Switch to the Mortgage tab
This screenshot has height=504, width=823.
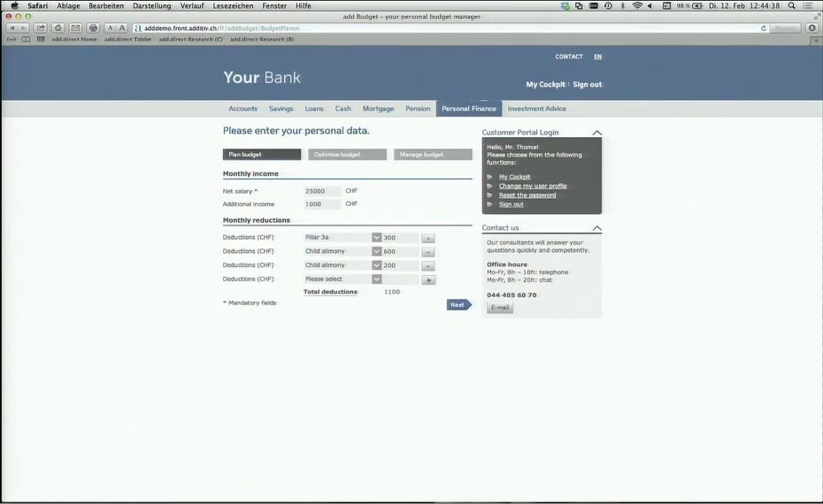coord(378,109)
